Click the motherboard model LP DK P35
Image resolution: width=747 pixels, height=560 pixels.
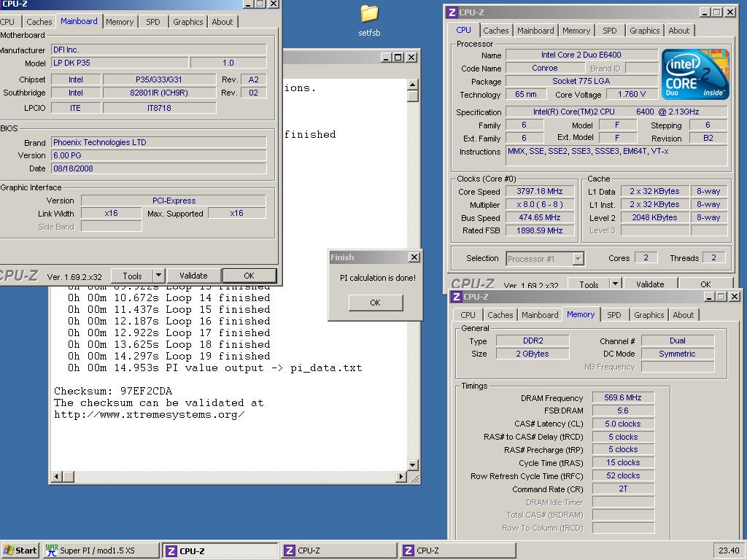pyautogui.click(x=120, y=63)
